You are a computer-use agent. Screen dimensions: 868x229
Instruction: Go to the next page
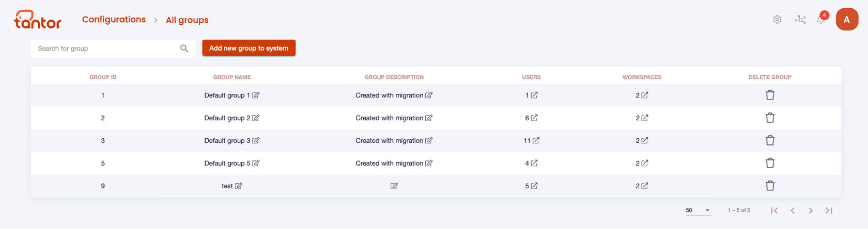click(x=811, y=210)
